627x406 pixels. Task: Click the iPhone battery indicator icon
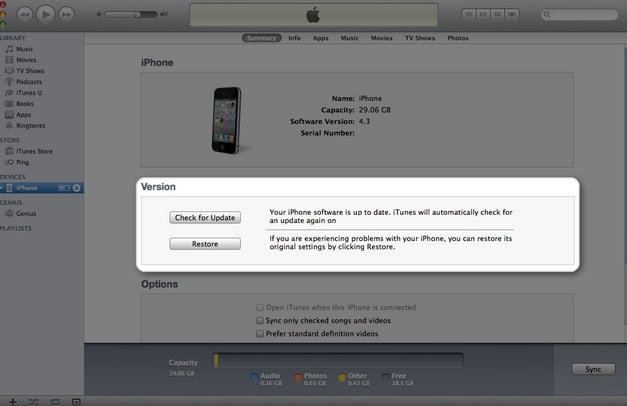click(64, 188)
